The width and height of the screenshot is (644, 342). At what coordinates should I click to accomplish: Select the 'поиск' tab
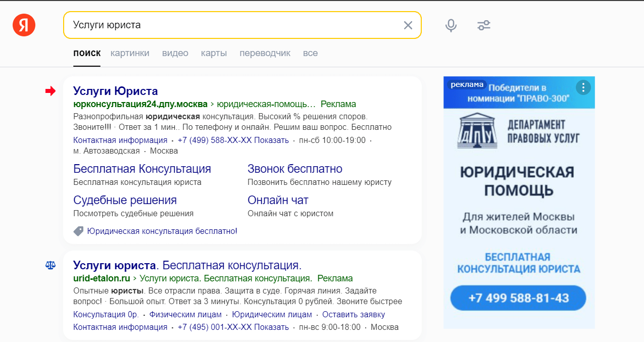87,53
